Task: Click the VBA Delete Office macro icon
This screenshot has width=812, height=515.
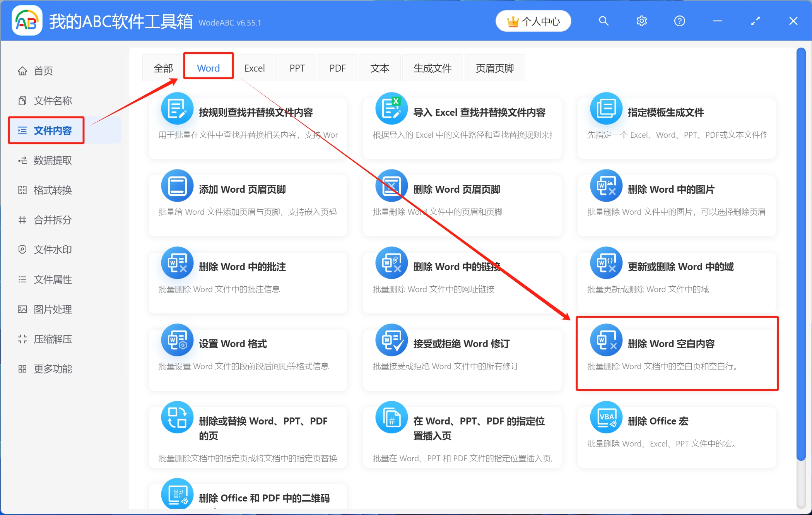Action: [606, 417]
